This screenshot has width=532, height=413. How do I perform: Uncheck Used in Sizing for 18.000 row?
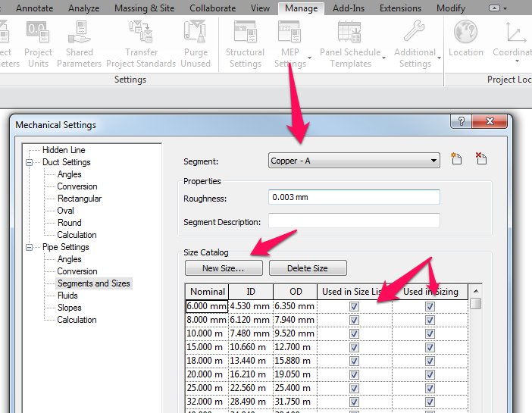tap(430, 361)
